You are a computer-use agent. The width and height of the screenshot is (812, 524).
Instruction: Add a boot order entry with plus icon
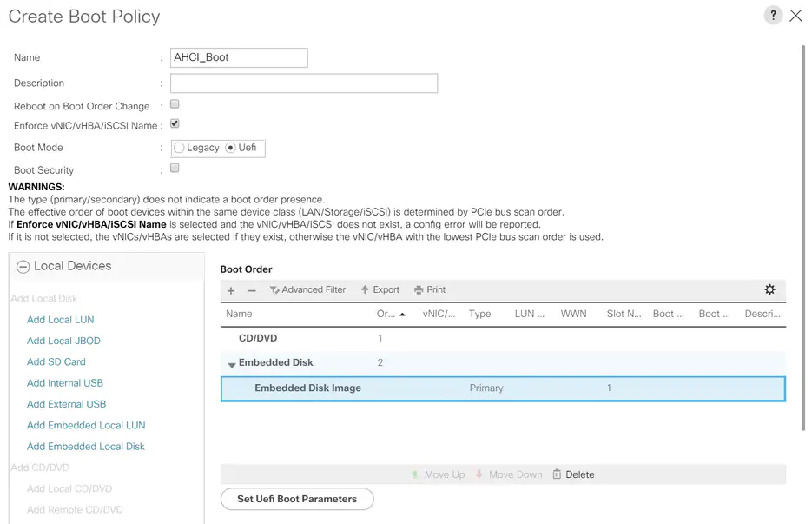coord(231,291)
